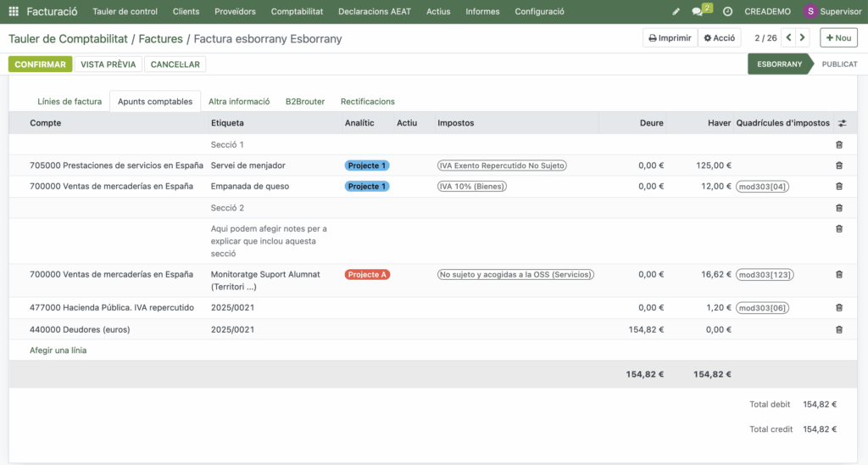Go to previous record arrow
This screenshot has height=465, width=868.
(x=788, y=38)
